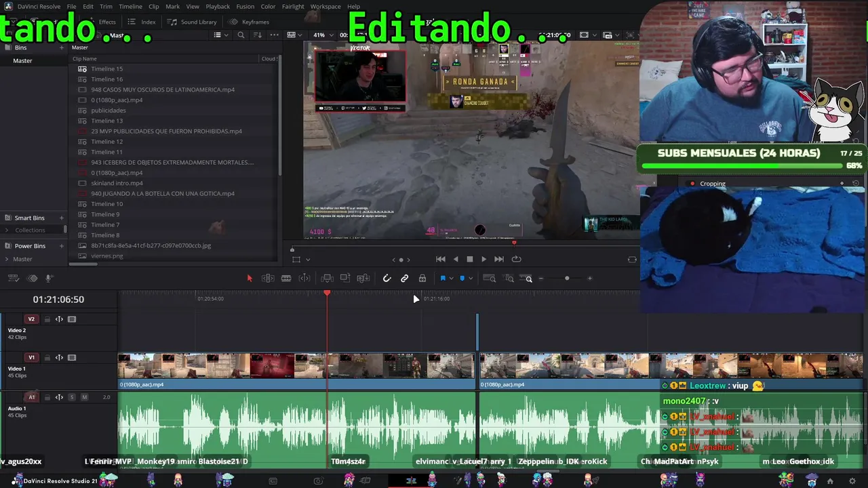The height and width of the screenshot is (488, 868).
Task: Click the 01:21:06:50 timeline timecode field
Action: pyautogui.click(x=58, y=300)
